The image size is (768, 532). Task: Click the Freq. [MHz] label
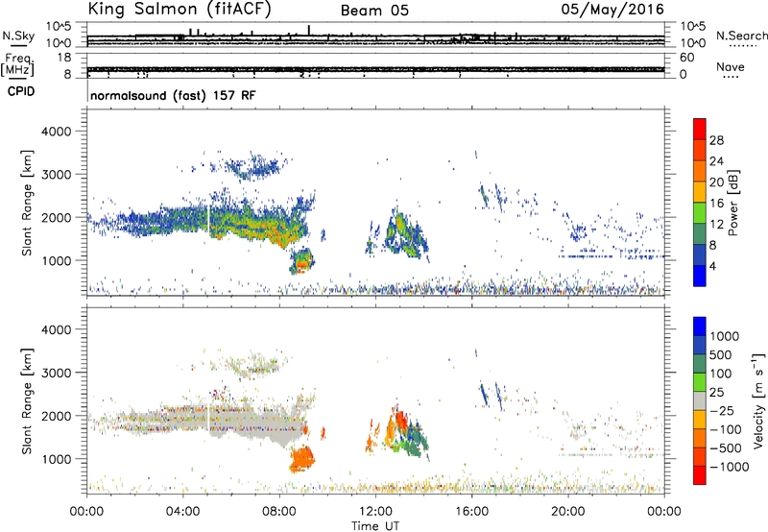point(18,64)
